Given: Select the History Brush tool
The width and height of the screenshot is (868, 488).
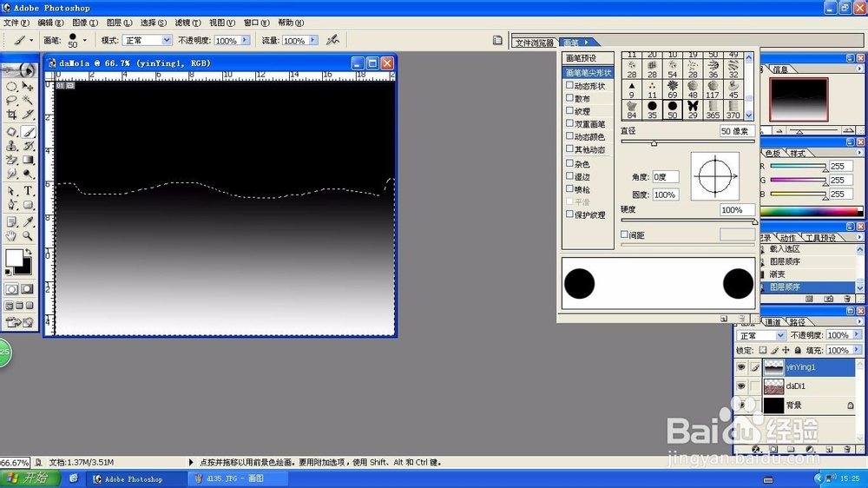Looking at the screenshot, I should coord(28,146).
